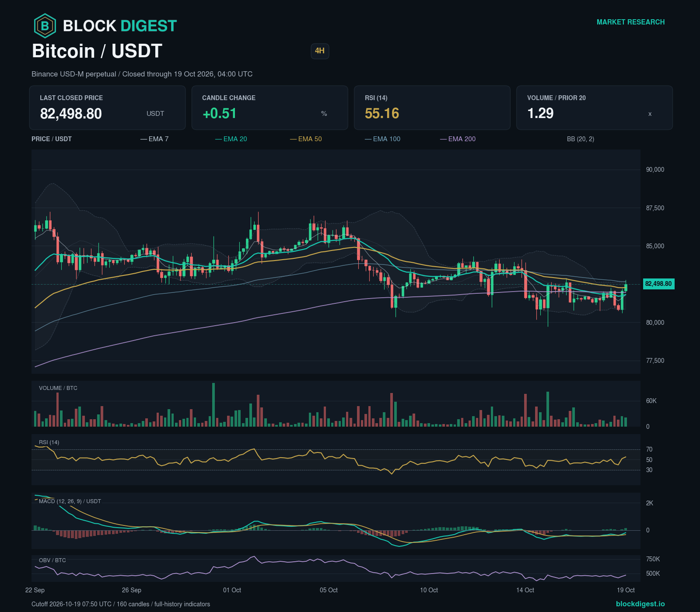Viewport: 700px width, 612px height.
Task: Click the PRICE / USDT legend label
Action: point(52,139)
